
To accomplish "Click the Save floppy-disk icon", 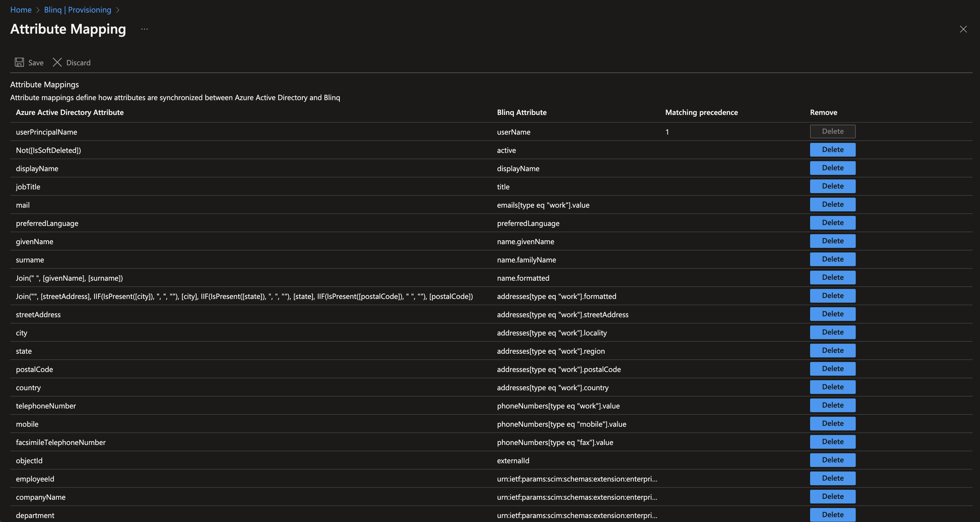I will tap(19, 62).
